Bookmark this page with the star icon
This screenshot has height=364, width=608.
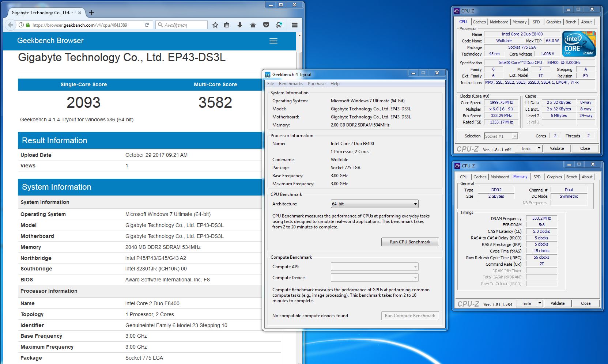pyautogui.click(x=215, y=25)
